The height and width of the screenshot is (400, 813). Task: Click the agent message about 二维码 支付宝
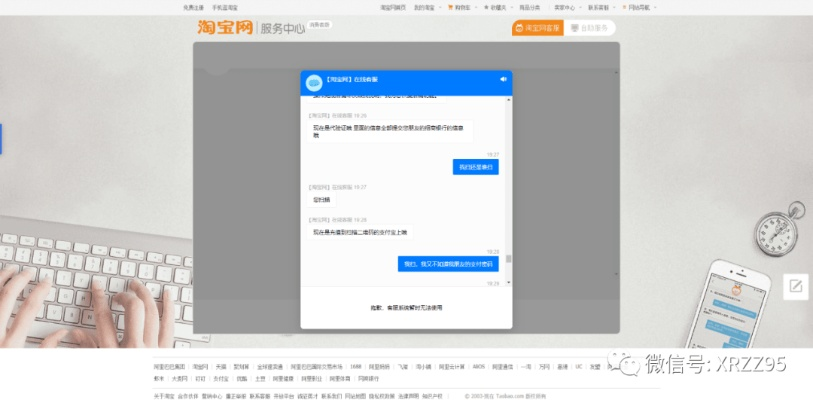[359, 232]
